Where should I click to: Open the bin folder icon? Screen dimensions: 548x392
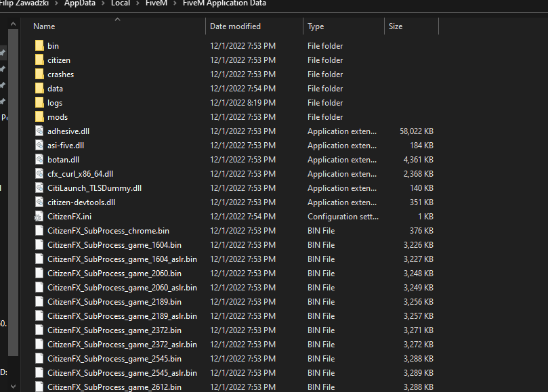pos(39,46)
